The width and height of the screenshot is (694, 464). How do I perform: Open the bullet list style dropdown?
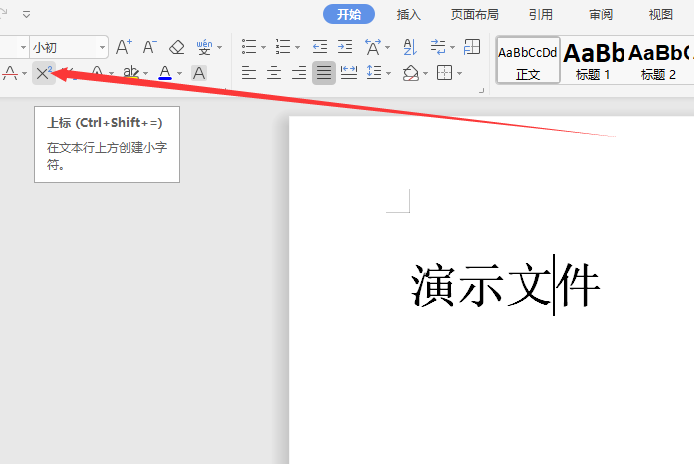(x=264, y=47)
